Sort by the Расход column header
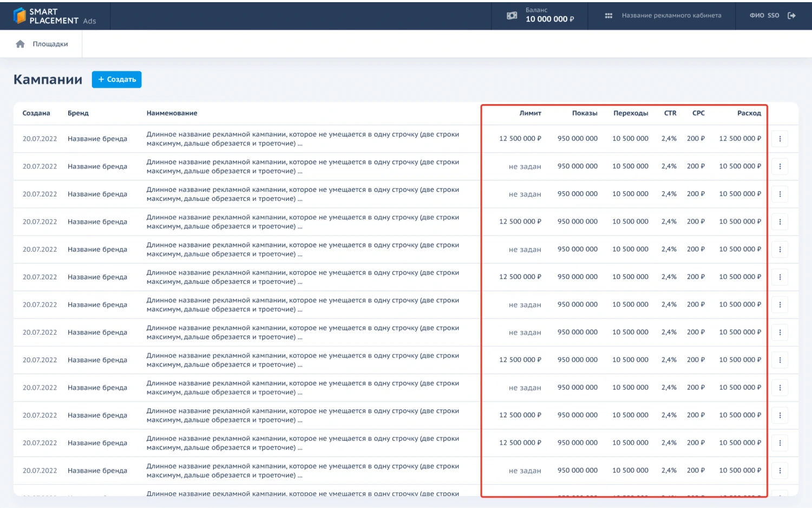Image resolution: width=812 pixels, height=508 pixels. pyautogui.click(x=749, y=113)
